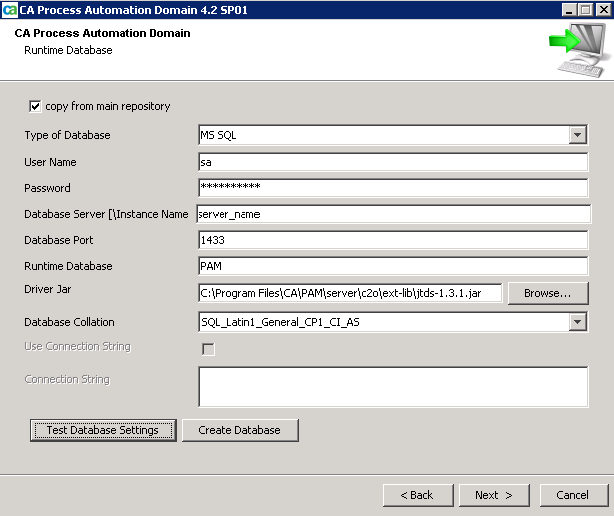The width and height of the screenshot is (614, 516).
Task: Enable the Use Connection String checkbox
Action: pyautogui.click(x=208, y=349)
